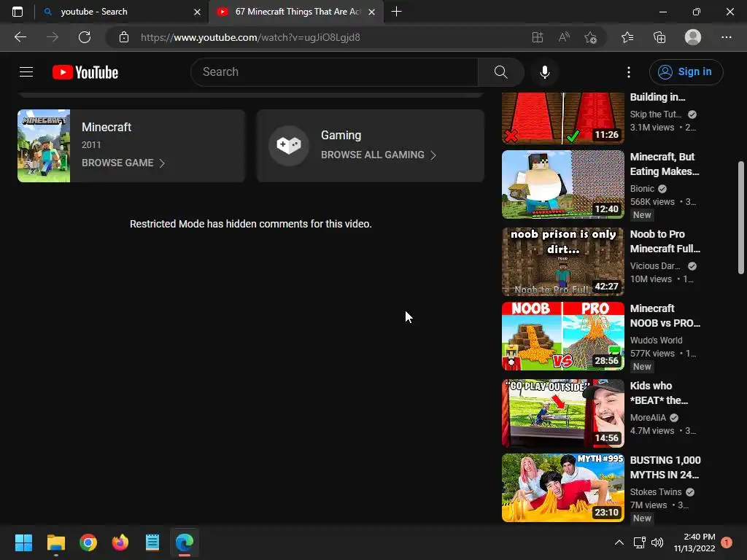Toggle Read aloud icon in address bar
The image size is (747, 560).
pyautogui.click(x=564, y=37)
